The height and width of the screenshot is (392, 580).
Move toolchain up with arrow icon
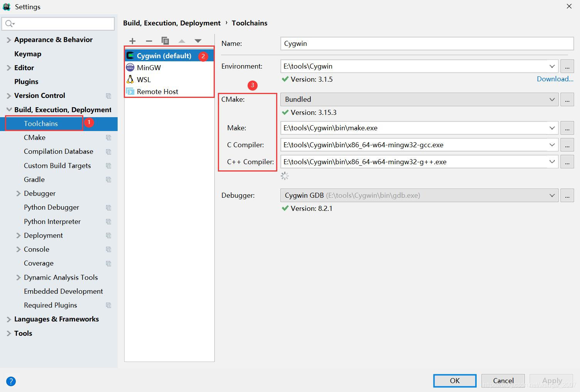(x=182, y=41)
